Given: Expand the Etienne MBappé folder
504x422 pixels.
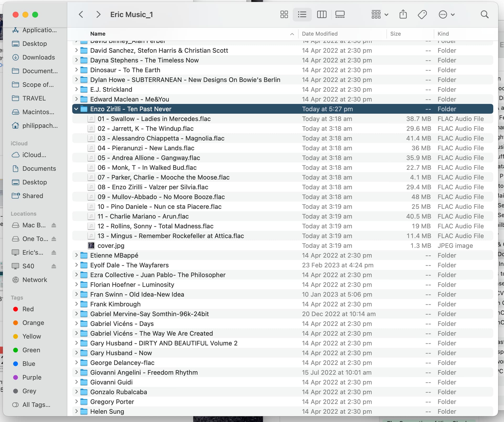Looking at the screenshot, I should click(76, 255).
